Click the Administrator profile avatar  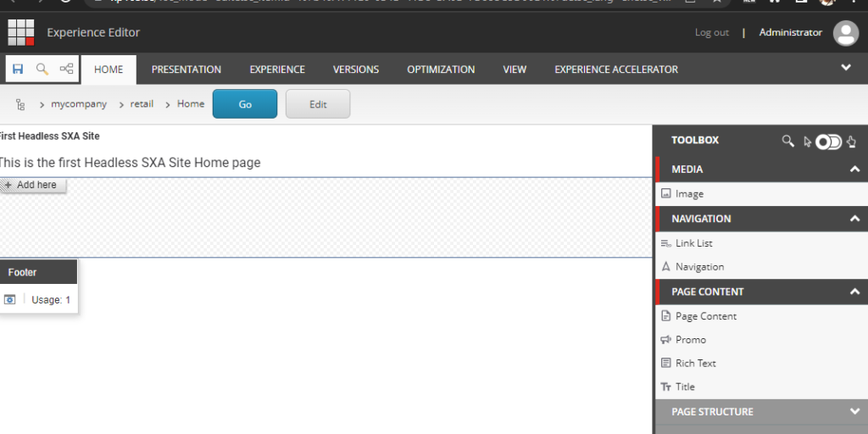846,33
